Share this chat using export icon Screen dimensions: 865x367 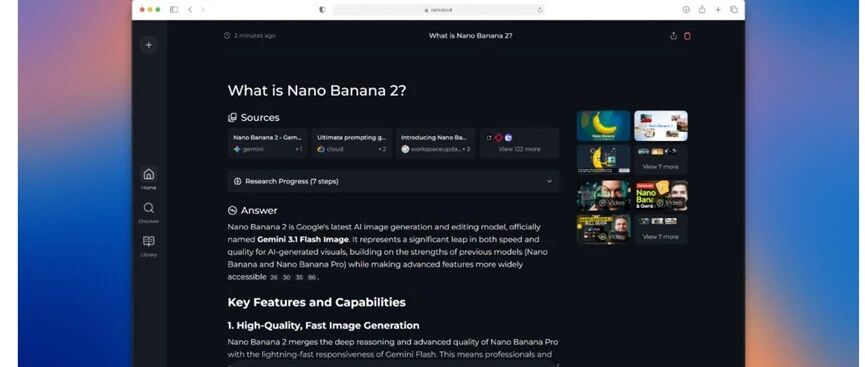coord(673,36)
